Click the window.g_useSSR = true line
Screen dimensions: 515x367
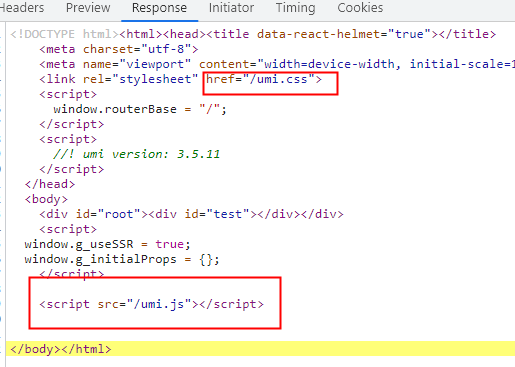click(107, 244)
